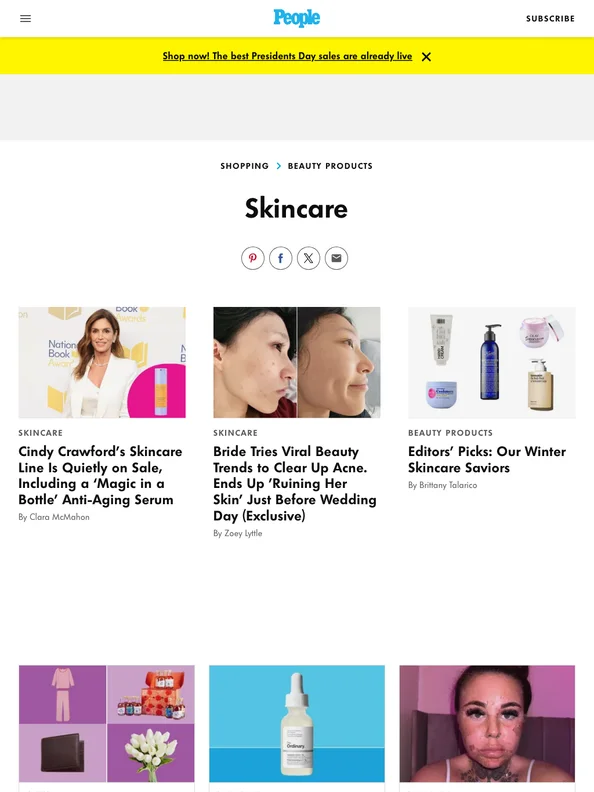The image size is (594, 792).
Task: Open Bride Tries Viral Beauty Trends article
Action: (294, 483)
